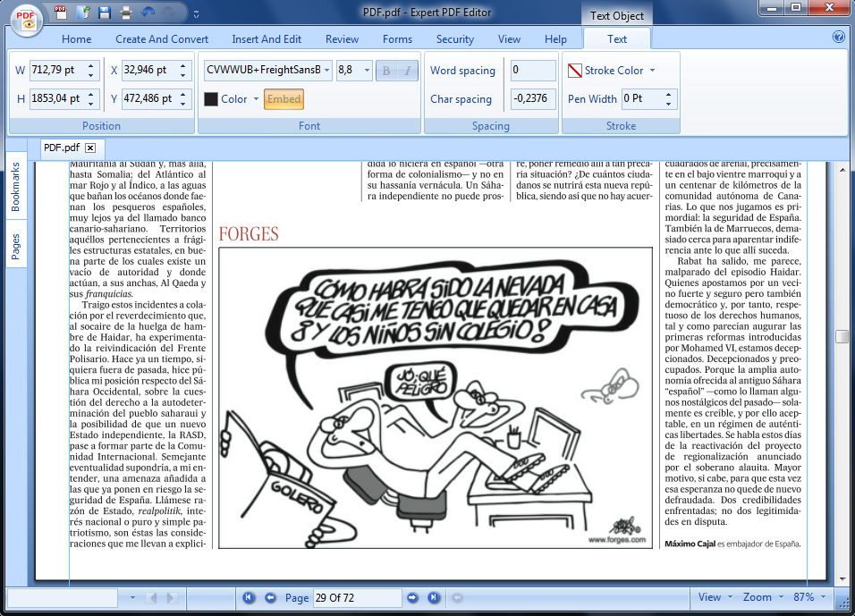The width and height of the screenshot is (855, 616).
Task: Click the "FORGES" red heading text
Action: pyautogui.click(x=249, y=234)
